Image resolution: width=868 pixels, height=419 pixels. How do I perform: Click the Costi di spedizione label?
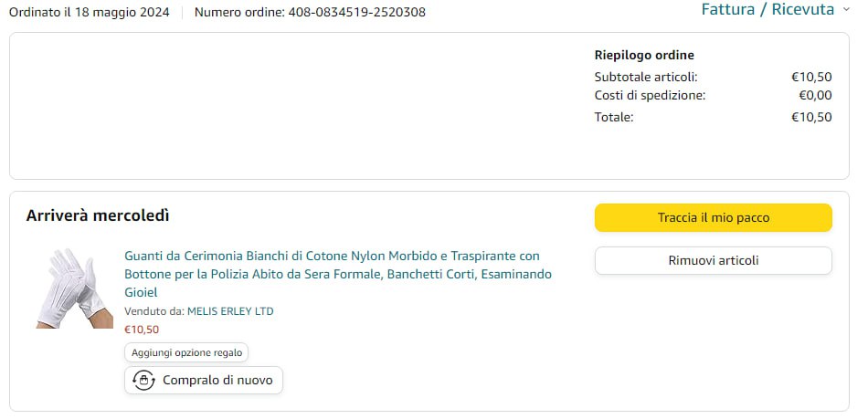[650, 95]
